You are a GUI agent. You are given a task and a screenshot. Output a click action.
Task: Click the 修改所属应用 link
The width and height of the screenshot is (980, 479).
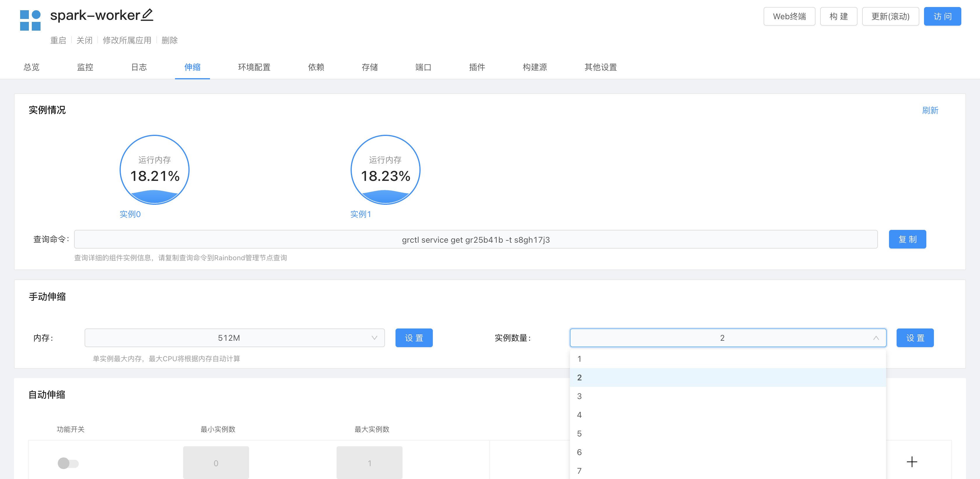coord(127,40)
